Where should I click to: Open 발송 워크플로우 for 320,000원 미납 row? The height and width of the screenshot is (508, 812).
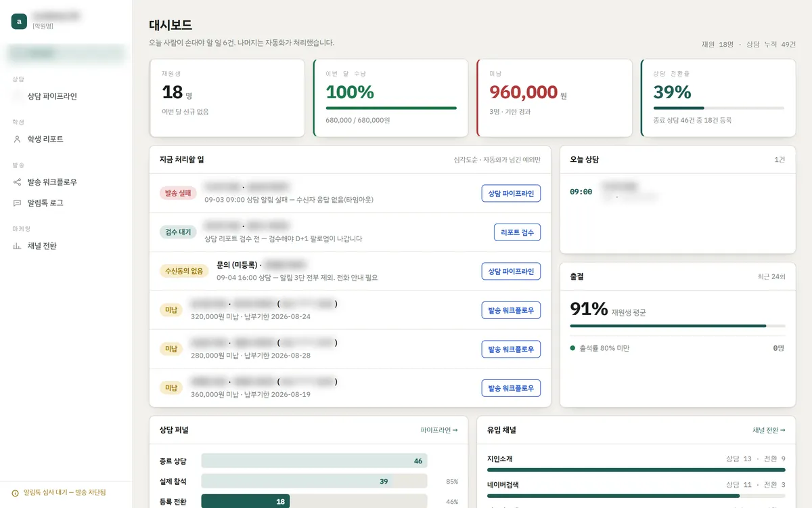coord(511,310)
